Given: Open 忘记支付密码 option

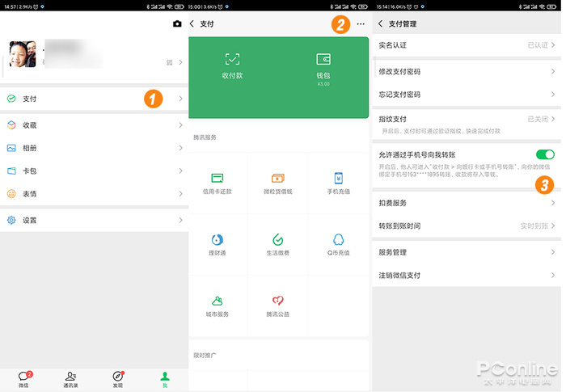Looking at the screenshot, I should pos(467,95).
